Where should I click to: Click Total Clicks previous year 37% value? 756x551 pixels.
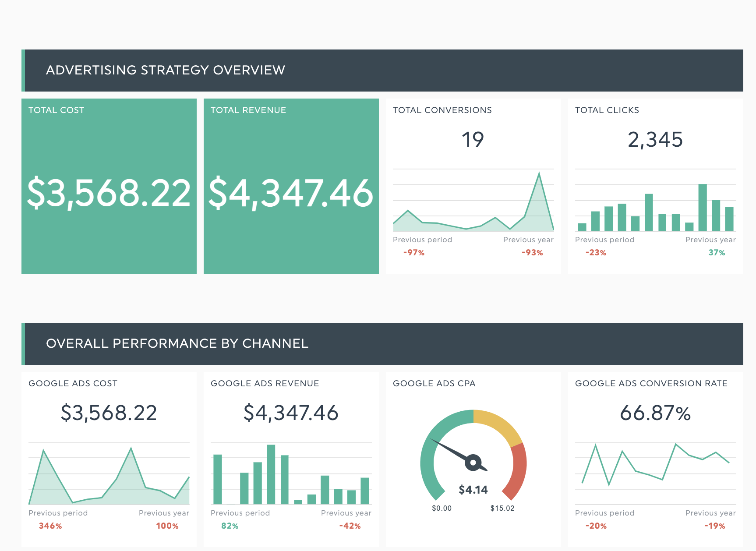click(x=717, y=253)
